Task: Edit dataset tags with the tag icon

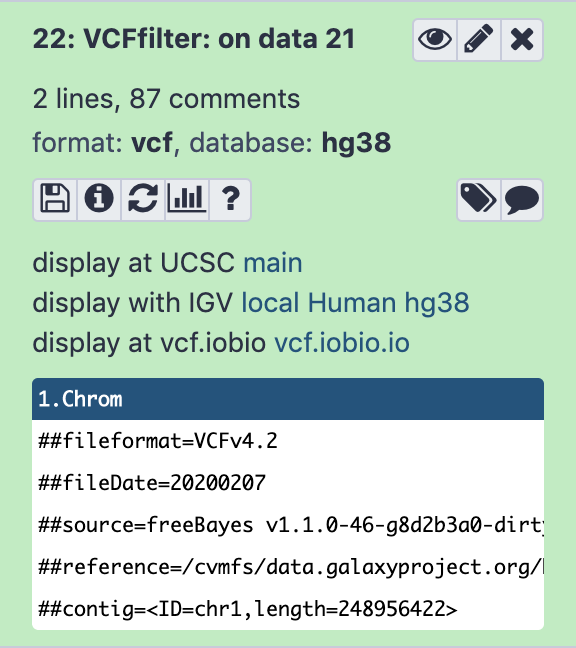Action: pos(478,200)
